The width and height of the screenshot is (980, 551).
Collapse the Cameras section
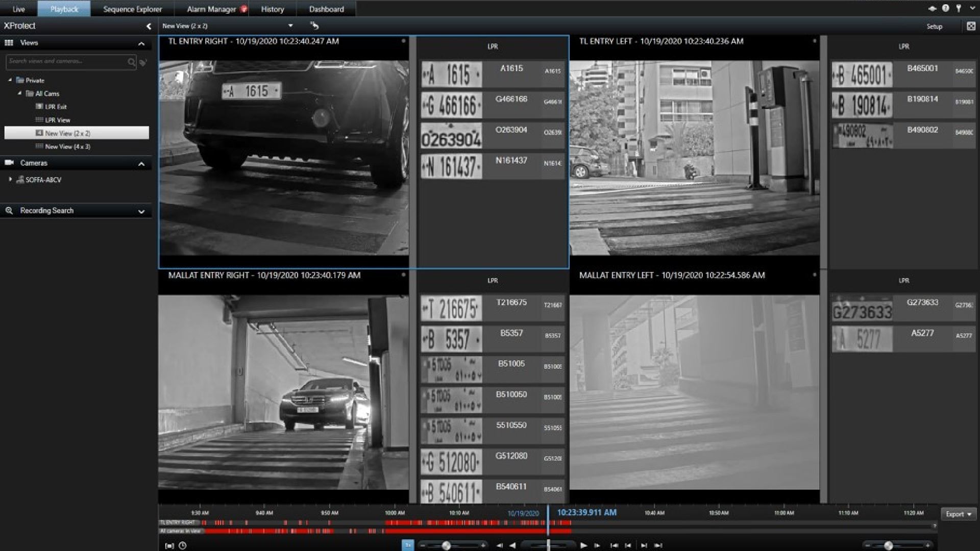[x=141, y=164]
